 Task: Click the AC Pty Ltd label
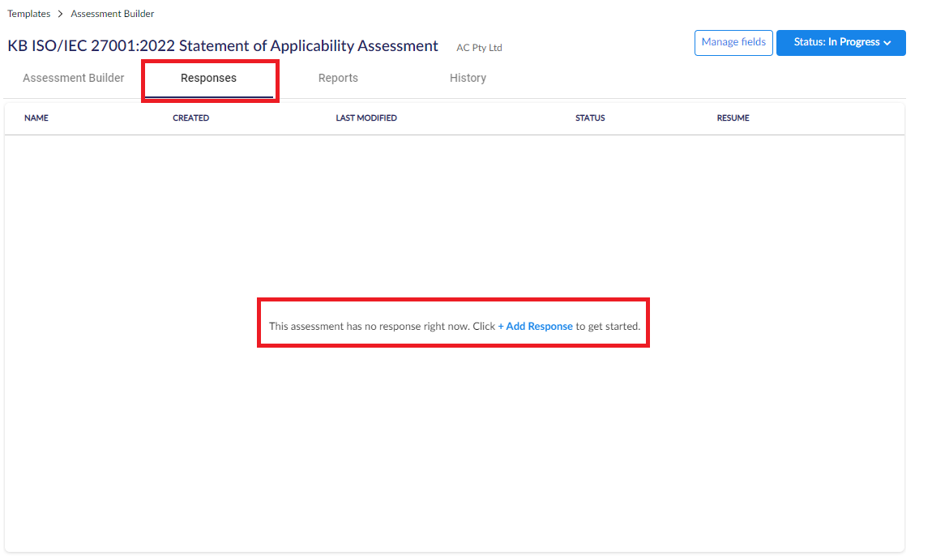[x=479, y=48]
